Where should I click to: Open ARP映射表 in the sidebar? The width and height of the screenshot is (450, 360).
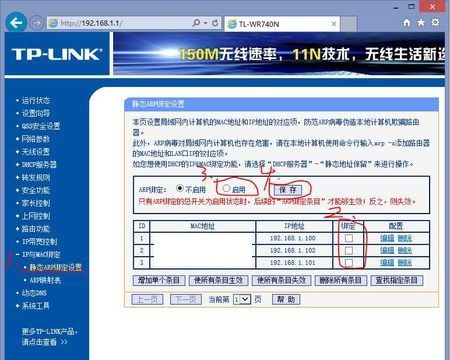(45, 280)
